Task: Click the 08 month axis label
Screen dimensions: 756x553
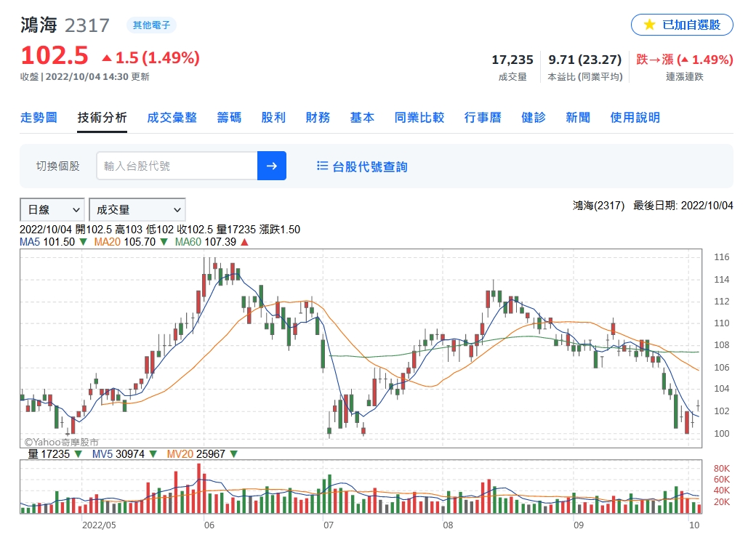Action: pos(448,525)
